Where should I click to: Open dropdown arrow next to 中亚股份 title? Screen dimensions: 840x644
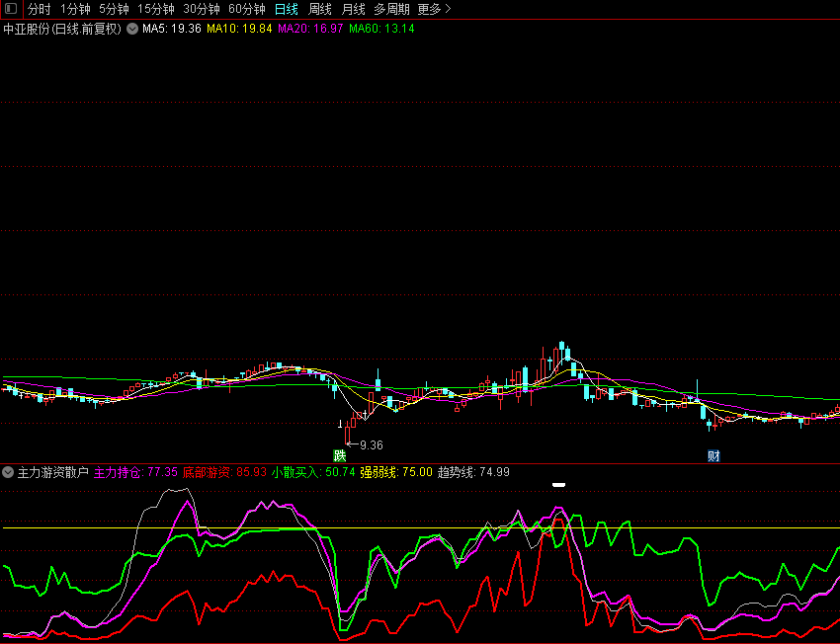[132, 29]
